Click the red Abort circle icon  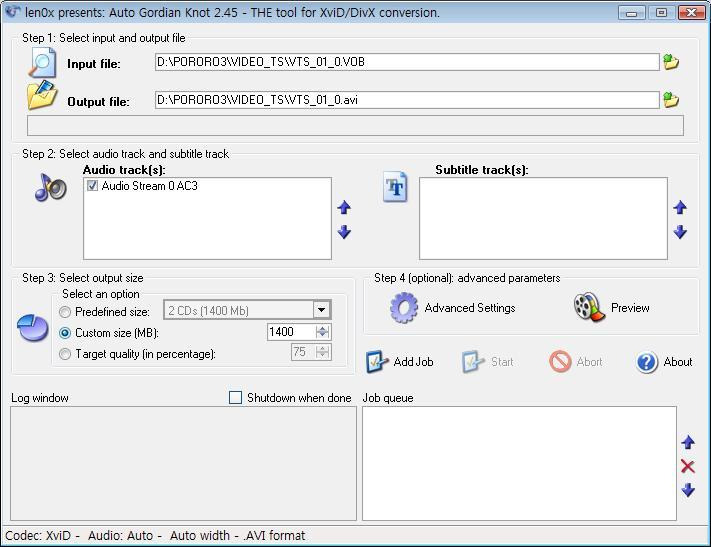[x=560, y=361]
